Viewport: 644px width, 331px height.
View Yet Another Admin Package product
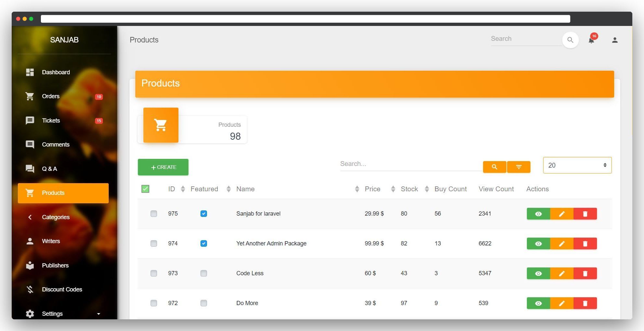pyautogui.click(x=538, y=243)
